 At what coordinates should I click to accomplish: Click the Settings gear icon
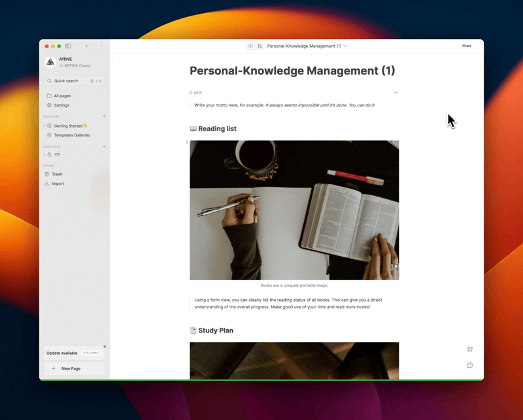click(x=49, y=105)
